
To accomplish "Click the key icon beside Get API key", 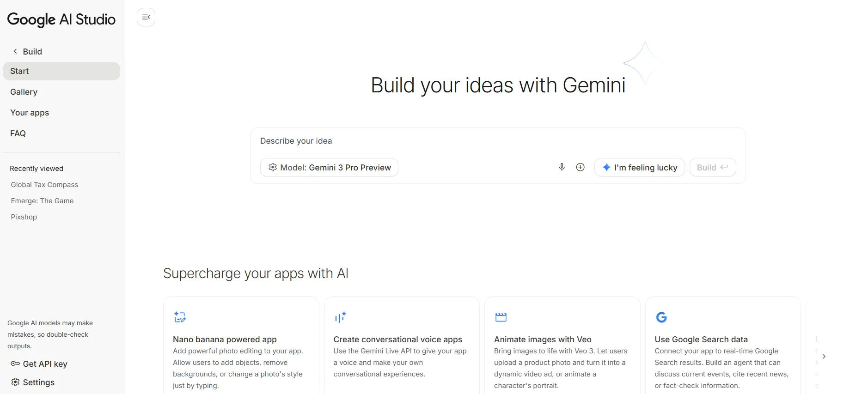I will [15, 364].
